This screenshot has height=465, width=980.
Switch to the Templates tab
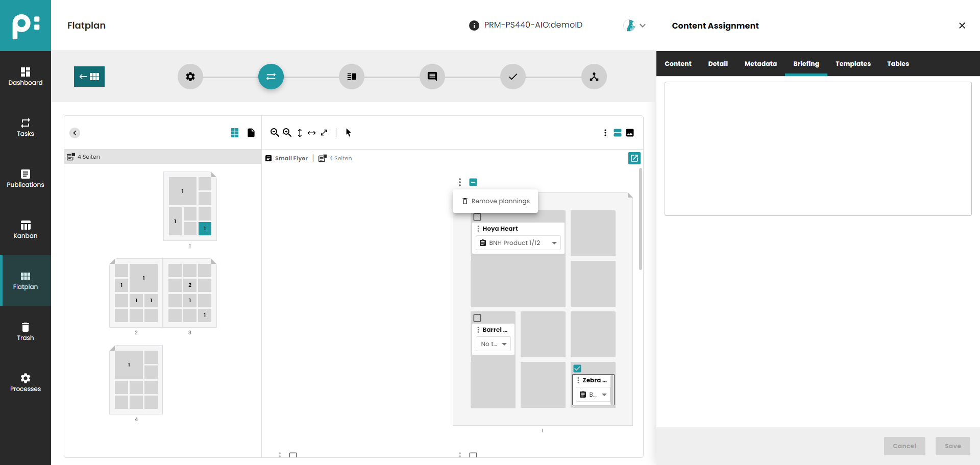[x=853, y=64]
